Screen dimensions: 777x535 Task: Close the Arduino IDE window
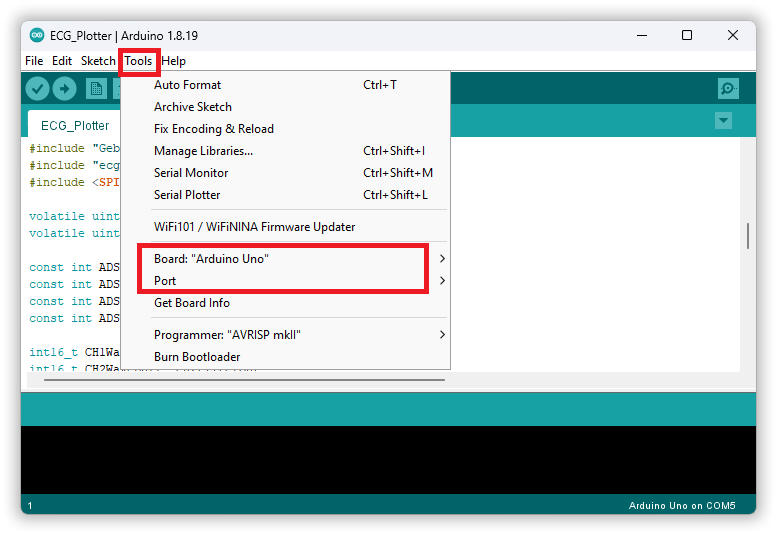733,35
